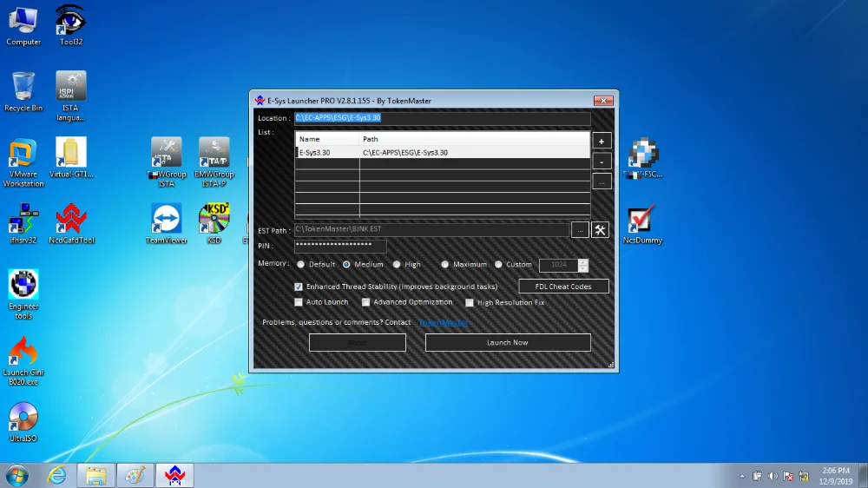Image resolution: width=868 pixels, height=488 pixels.
Task: Click the Launch Now button
Action: [x=508, y=342]
